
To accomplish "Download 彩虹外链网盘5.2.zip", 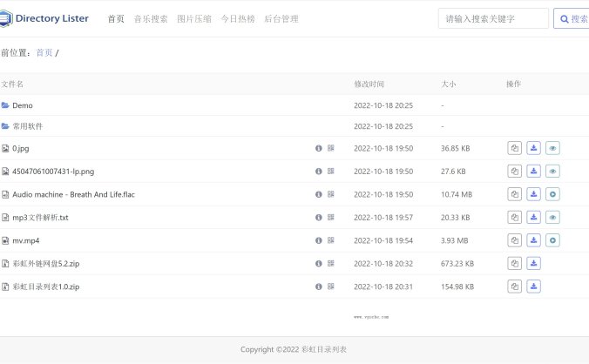I will 534,263.
